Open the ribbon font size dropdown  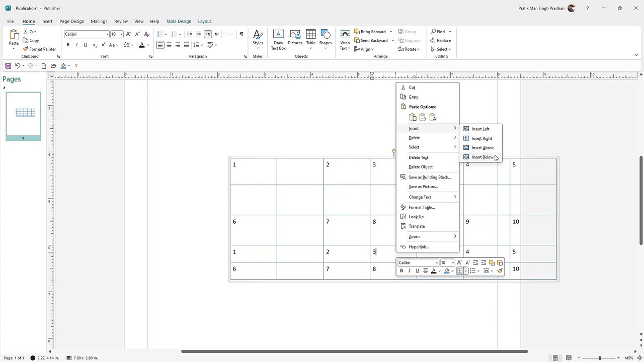[121, 34]
